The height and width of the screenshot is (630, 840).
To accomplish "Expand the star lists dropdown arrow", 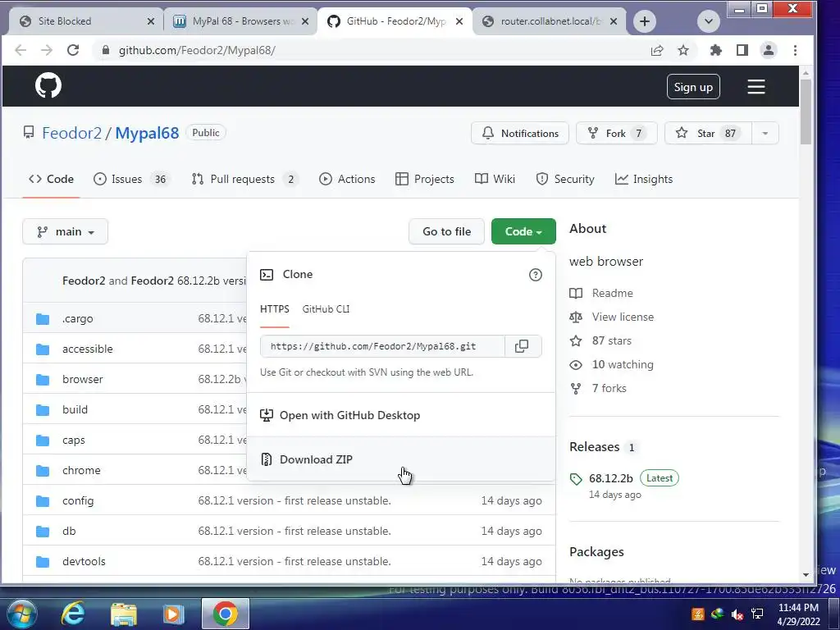I will 765,133.
